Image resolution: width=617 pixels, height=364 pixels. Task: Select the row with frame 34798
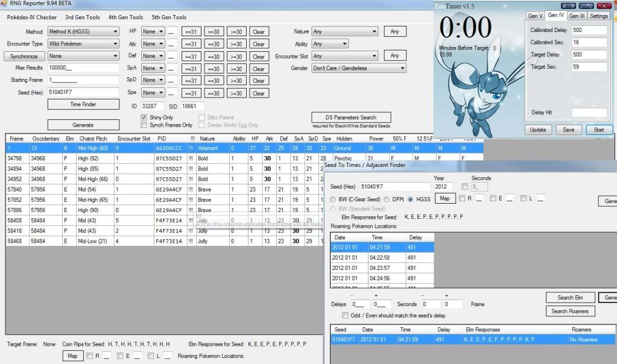click(x=244, y=158)
